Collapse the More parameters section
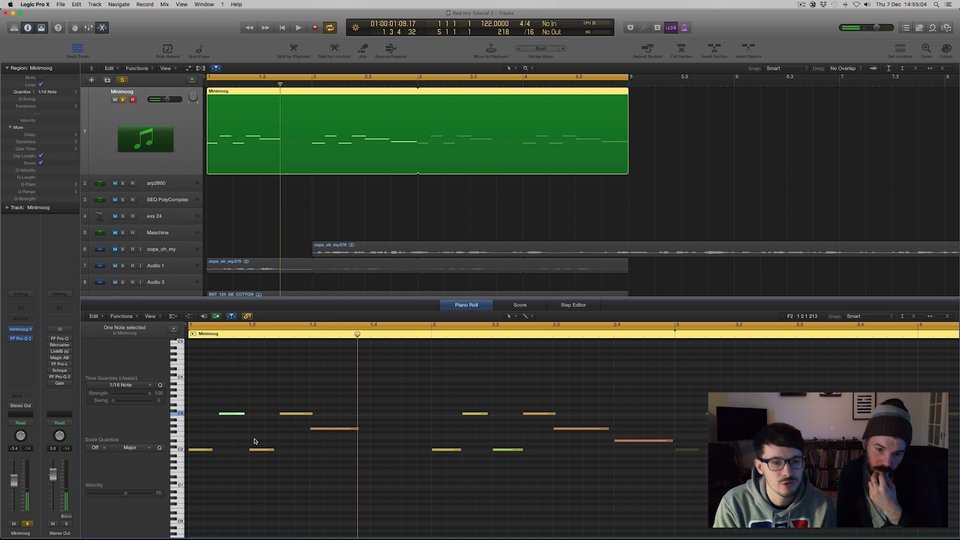 10,127
